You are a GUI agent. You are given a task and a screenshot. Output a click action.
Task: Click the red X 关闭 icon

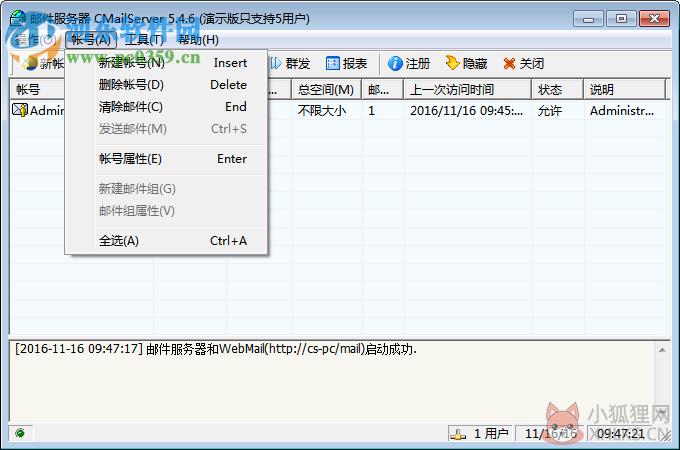tap(509, 64)
